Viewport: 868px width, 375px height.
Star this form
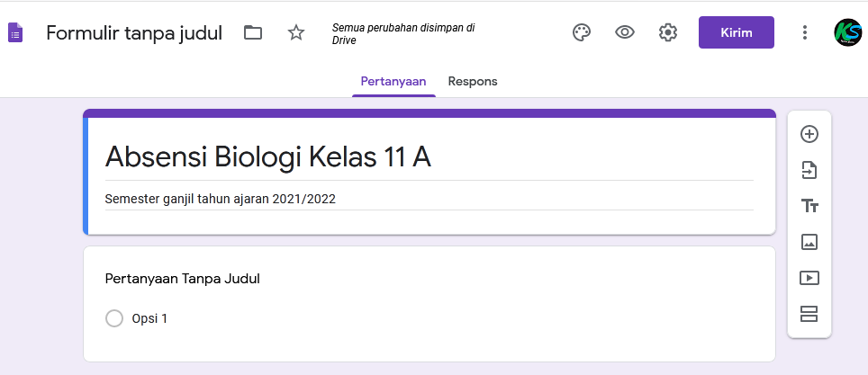coord(296,32)
